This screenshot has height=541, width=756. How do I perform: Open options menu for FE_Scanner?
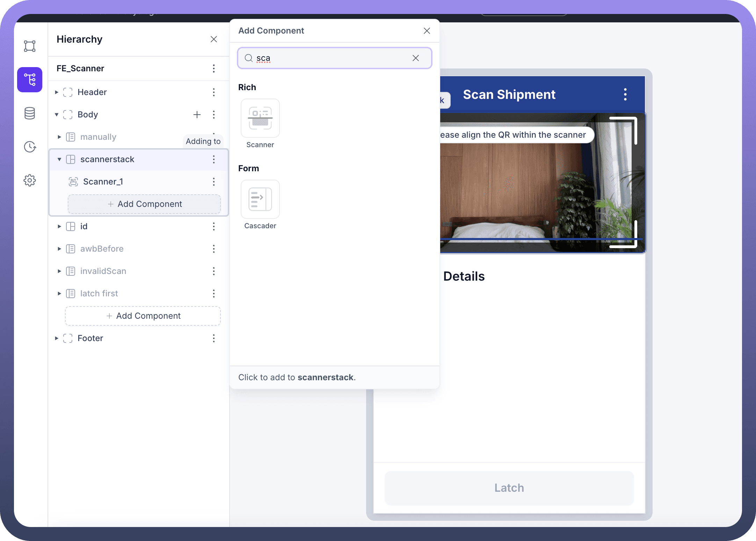[214, 68]
